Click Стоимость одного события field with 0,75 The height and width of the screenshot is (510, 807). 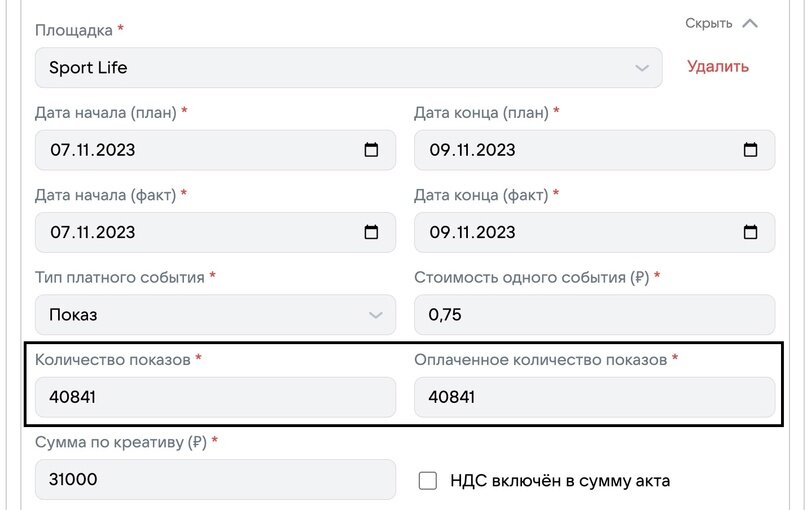pos(594,315)
